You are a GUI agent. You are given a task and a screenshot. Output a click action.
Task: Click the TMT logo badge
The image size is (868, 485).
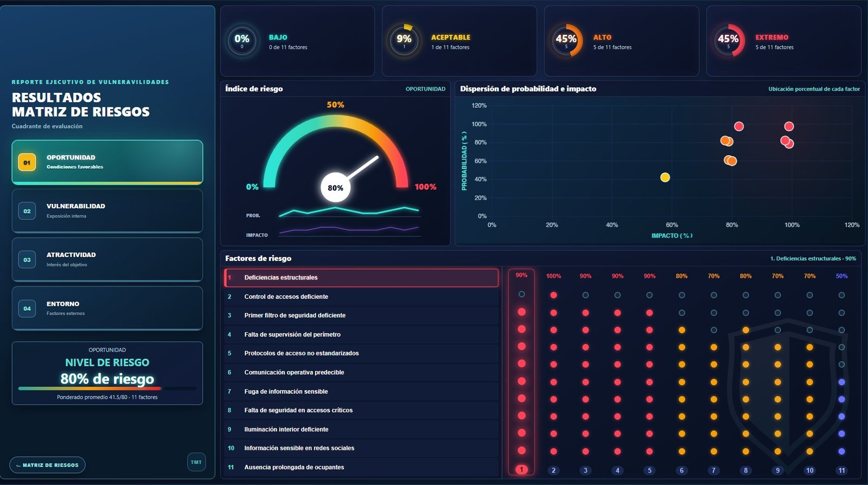tap(196, 462)
